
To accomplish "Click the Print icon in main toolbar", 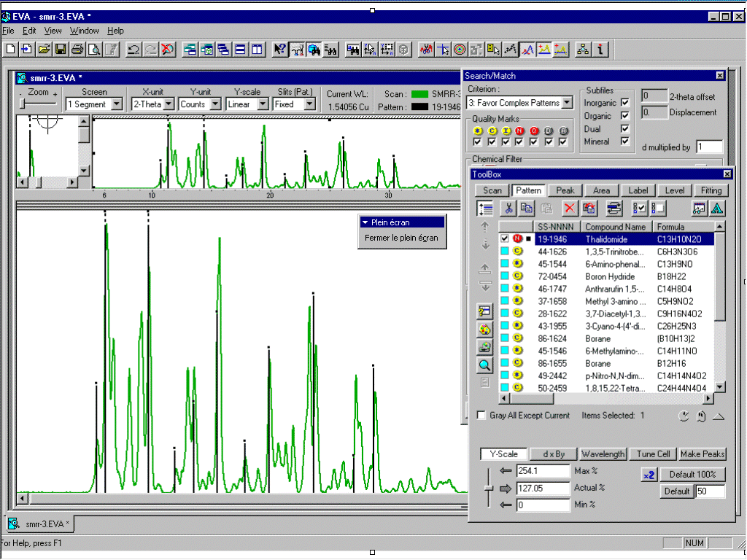I will point(77,50).
